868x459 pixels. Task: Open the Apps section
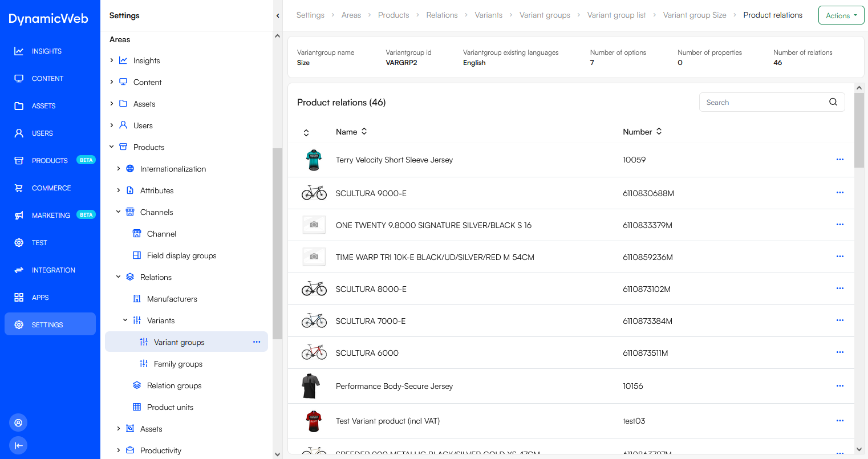(x=50, y=298)
